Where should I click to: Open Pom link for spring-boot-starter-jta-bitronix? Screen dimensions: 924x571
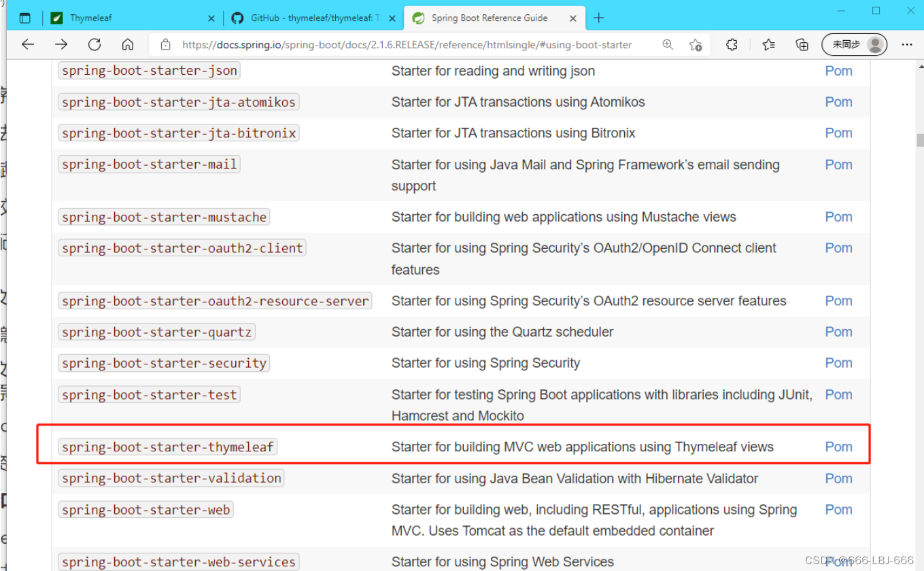coord(838,133)
